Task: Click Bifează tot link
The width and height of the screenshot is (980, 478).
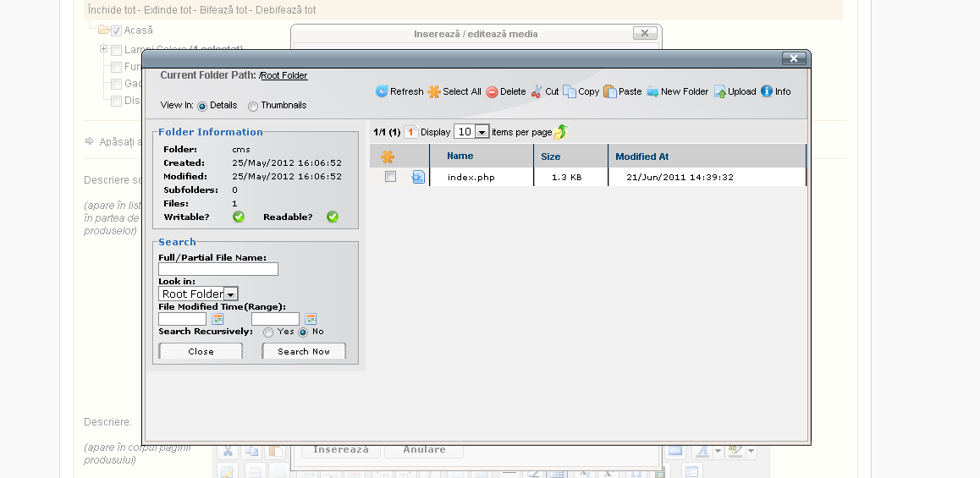Action: (x=223, y=10)
